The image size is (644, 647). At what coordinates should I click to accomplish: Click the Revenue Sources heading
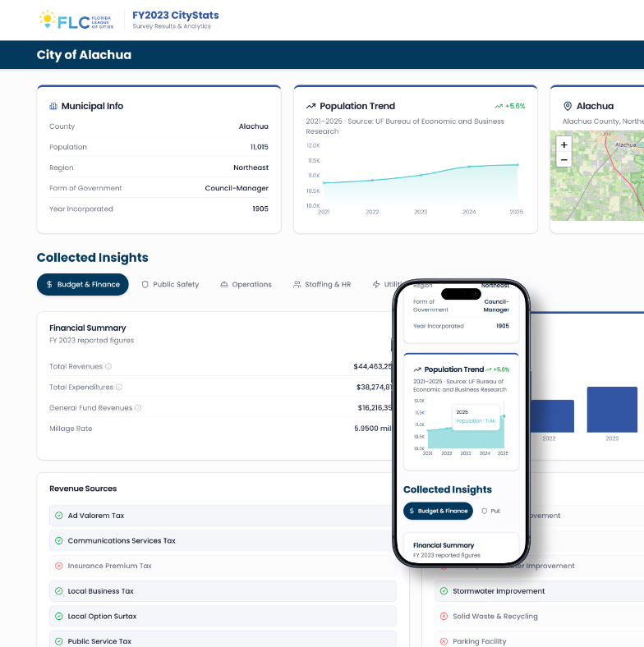click(x=83, y=489)
